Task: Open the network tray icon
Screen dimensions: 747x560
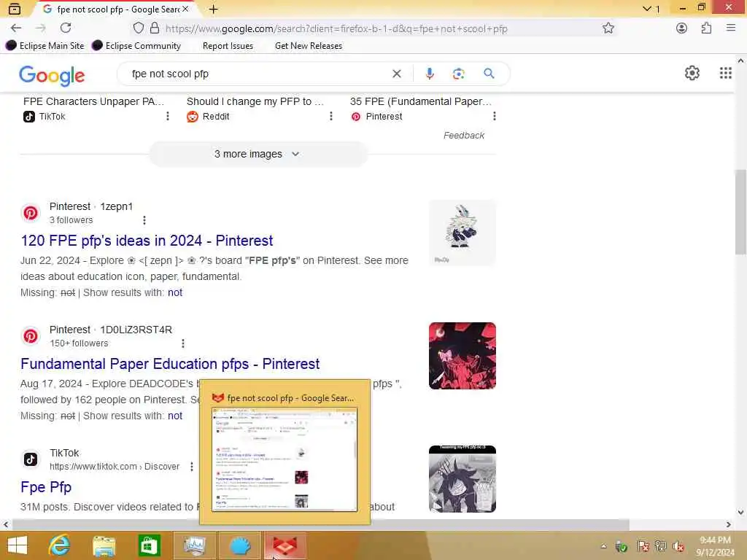Action: coord(661,546)
